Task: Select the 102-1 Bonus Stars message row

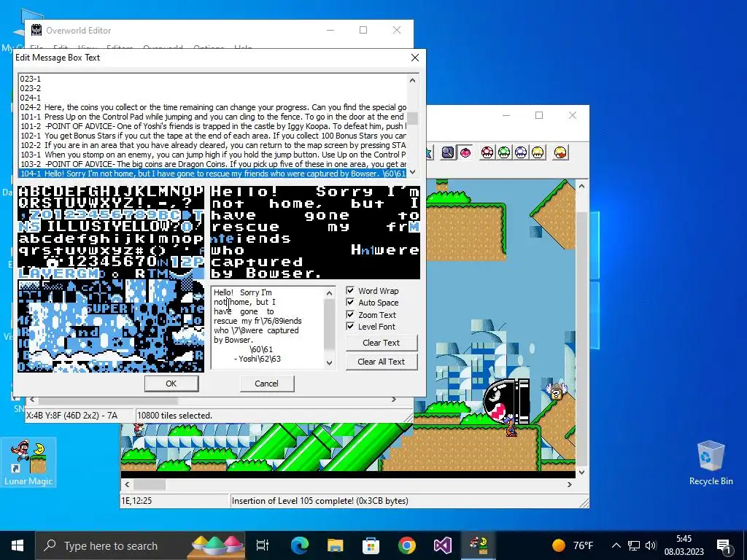Action: point(212,136)
